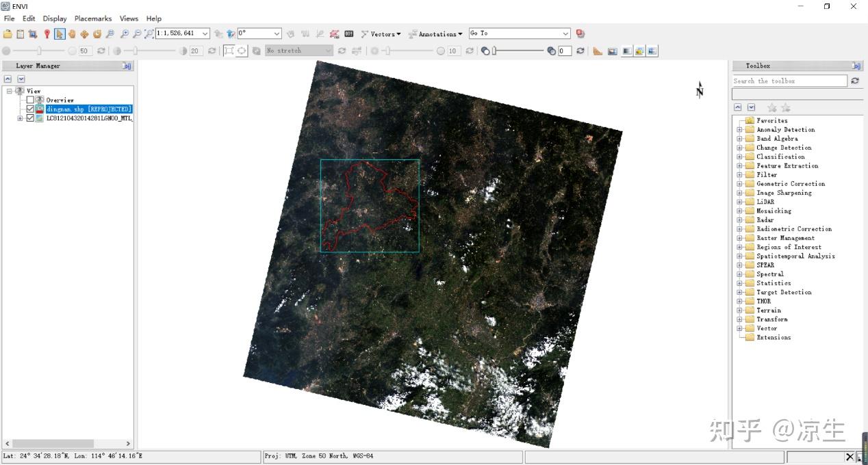Image resolution: width=868 pixels, height=465 pixels.
Task: Expand the Radiometric Correction folder
Action: pyautogui.click(x=739, y=228)
